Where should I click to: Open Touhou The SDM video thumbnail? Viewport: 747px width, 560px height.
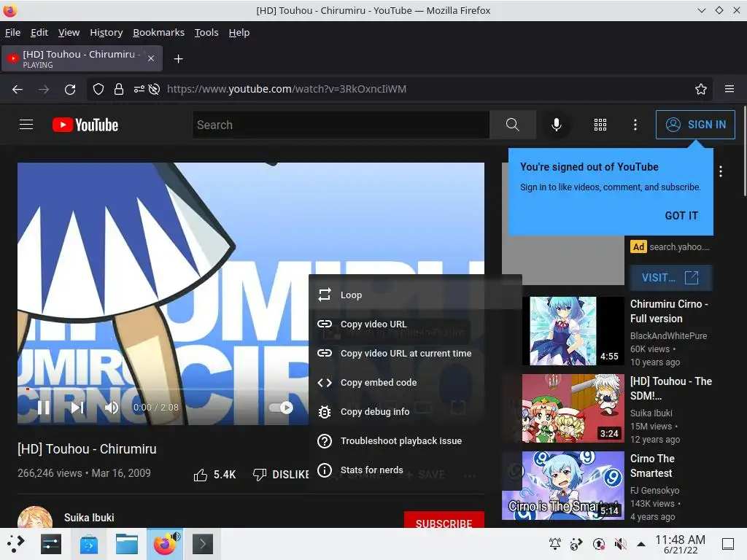(573, 408)
